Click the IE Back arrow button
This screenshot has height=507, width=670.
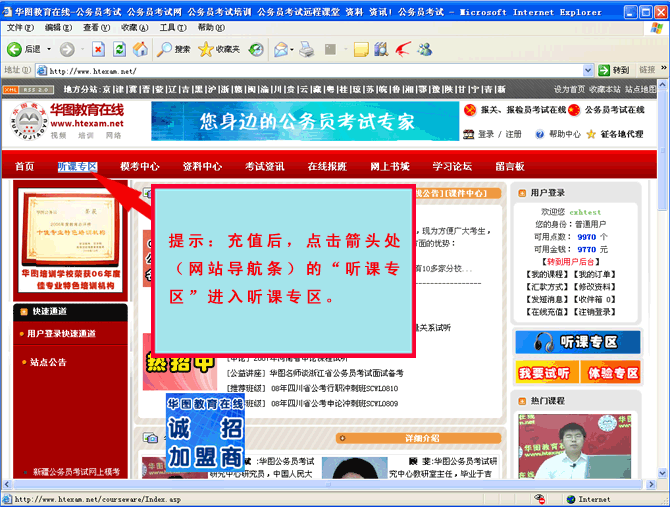[x=14, y=50]
